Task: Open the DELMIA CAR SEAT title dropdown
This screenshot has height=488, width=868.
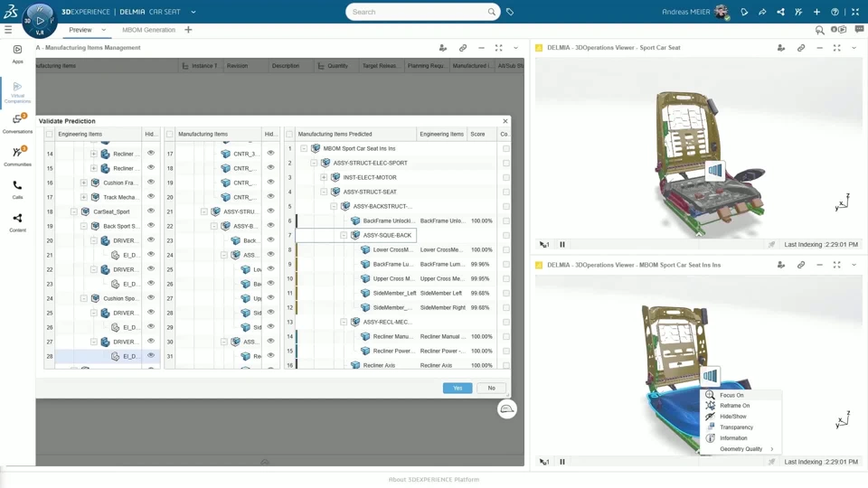Action: click(x=193, y=12)
